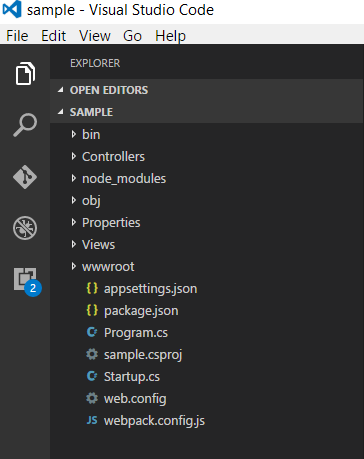Expand the node_modules folder
The image size is (364, 459).
coord(207,178)
